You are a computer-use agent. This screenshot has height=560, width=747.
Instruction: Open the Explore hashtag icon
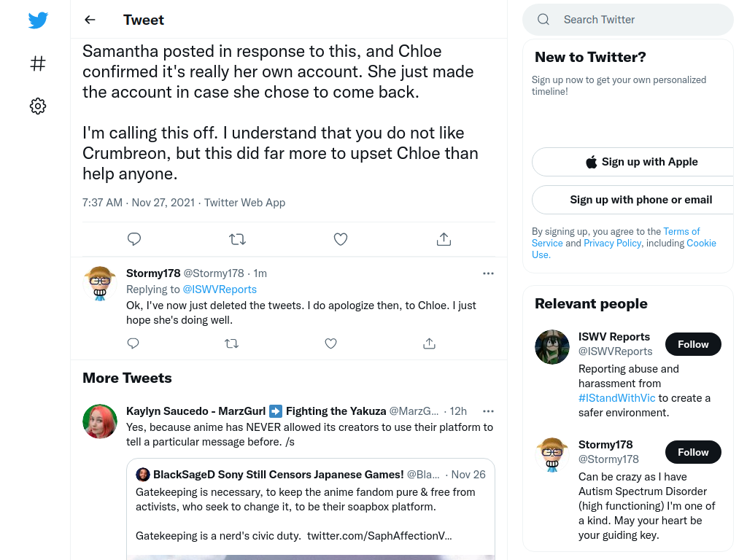pyautogui.click(x=38, y=63)
